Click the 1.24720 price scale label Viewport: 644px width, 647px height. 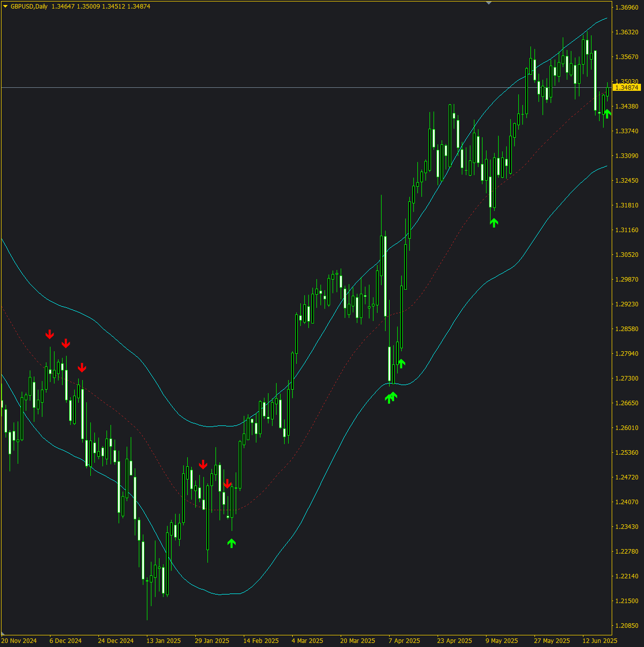pyautogui.click(x=627, y=477)
